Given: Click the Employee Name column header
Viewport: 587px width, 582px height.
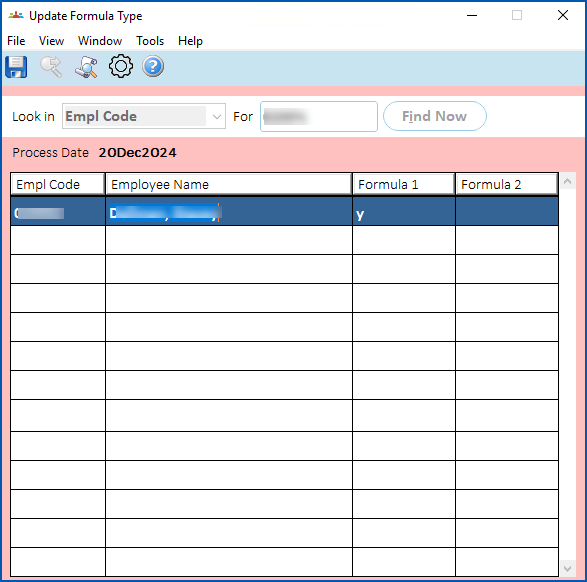Looking at the screenshot, I should click(229, 185).
